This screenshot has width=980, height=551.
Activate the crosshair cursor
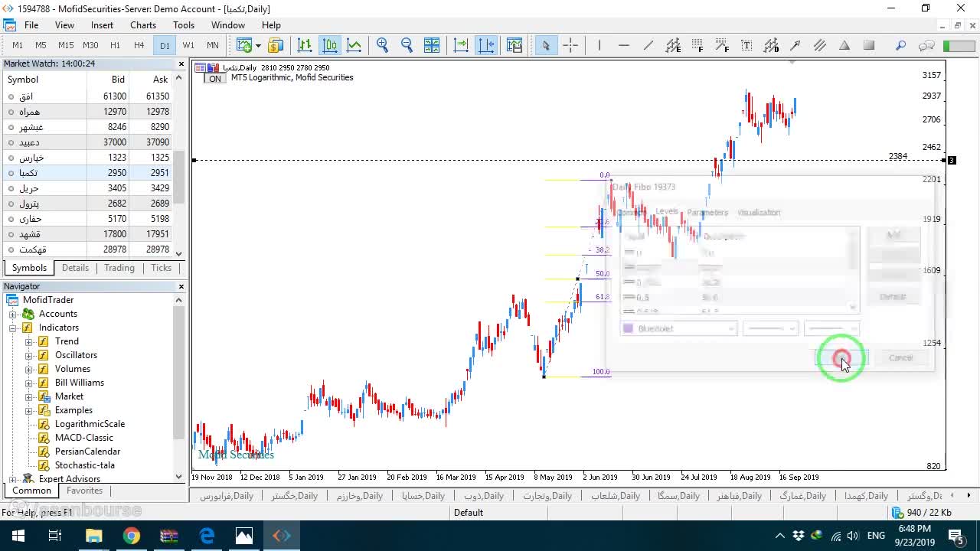(570, 45)
